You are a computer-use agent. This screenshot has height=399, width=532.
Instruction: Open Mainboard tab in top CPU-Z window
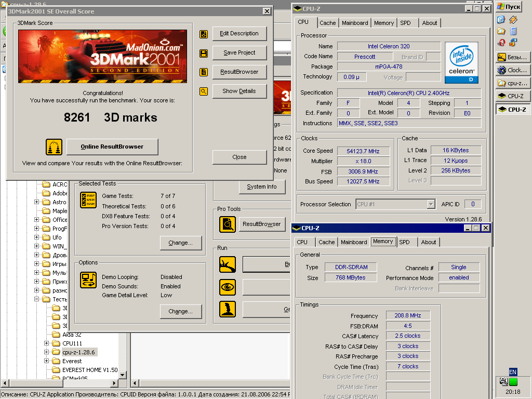pos(355,23)
